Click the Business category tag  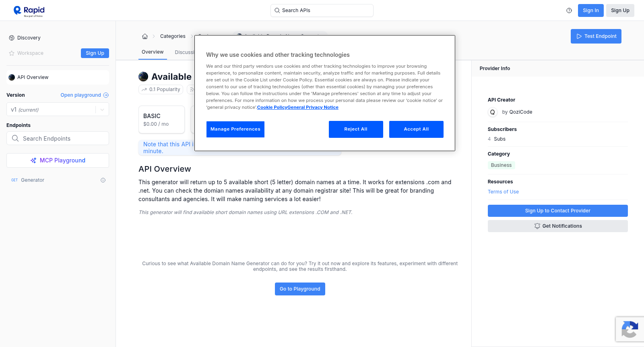[501, 165]
